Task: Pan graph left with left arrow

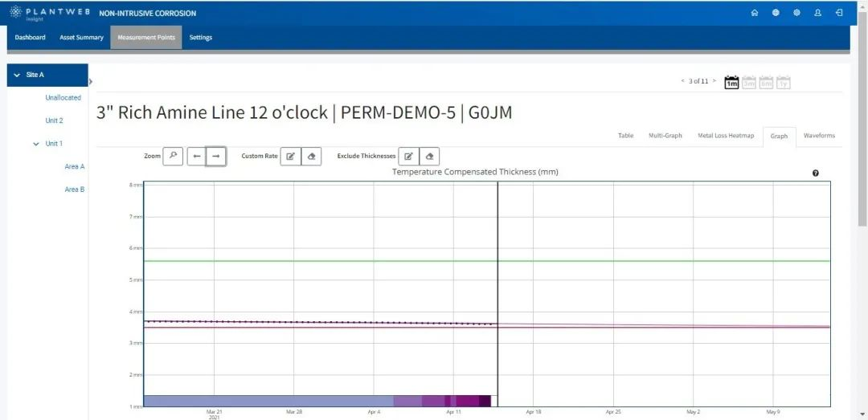Action: (197, 156)
